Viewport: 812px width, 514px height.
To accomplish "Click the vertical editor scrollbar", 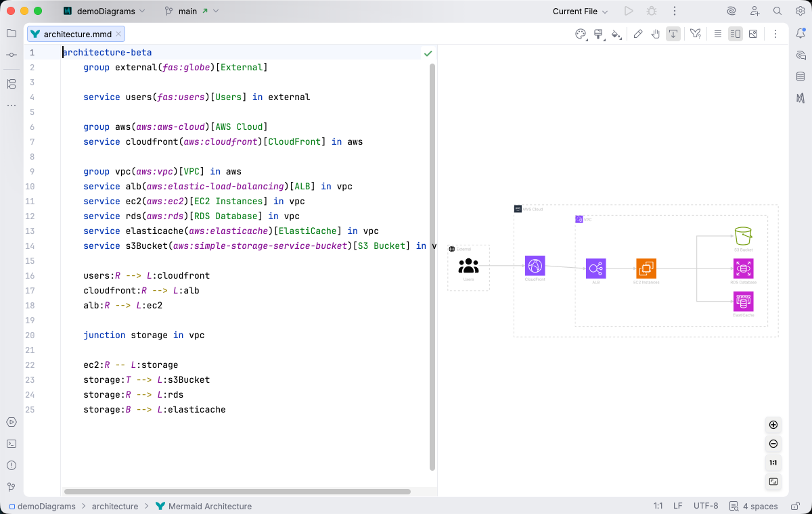I will click(x=432, y=267).
